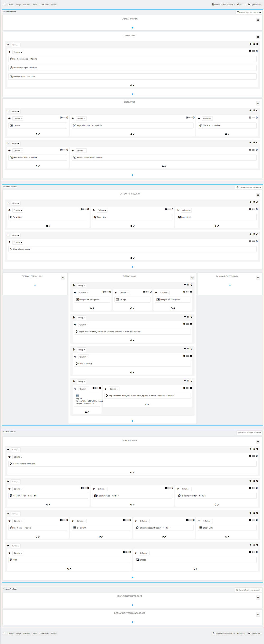Increase width of the blockcurrencies column
This screenshot has height=644, width=264.
[257, 51]
